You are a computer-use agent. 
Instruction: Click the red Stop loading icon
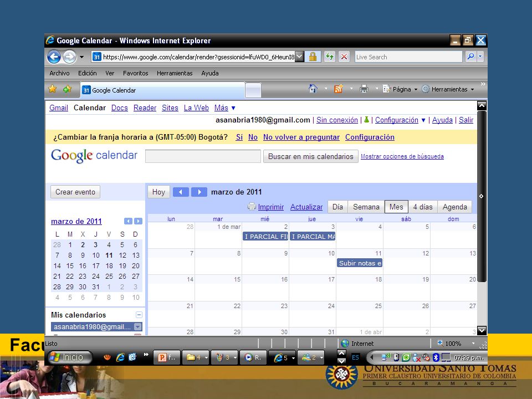pos(344,57)
